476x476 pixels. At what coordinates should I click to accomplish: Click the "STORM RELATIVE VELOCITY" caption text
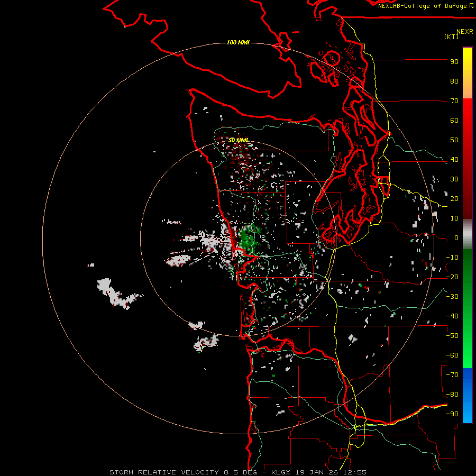click(165, 472)
